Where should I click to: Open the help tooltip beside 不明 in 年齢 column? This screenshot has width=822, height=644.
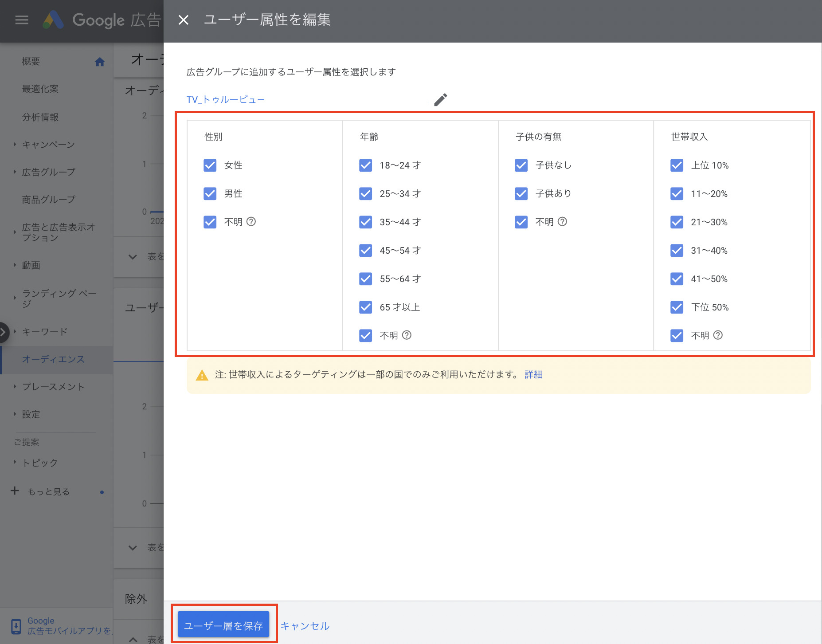click(x=407, y=336)
